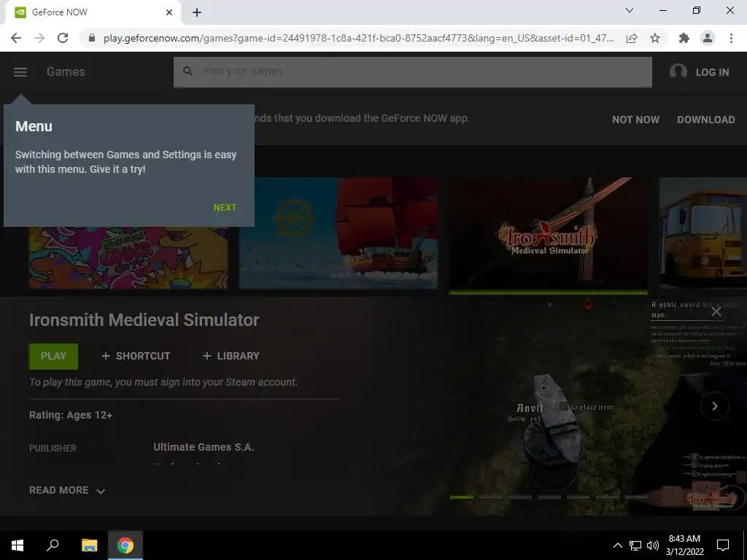This screenshot has height=560, width=747.
Task: Open Chrome profile avatar
Action: point(708,38)
